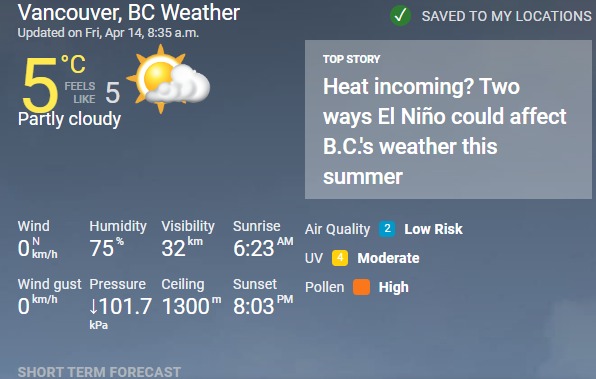596x379 pixels.
Task: Open the El Niño top story headline
Action: point(444,131)
